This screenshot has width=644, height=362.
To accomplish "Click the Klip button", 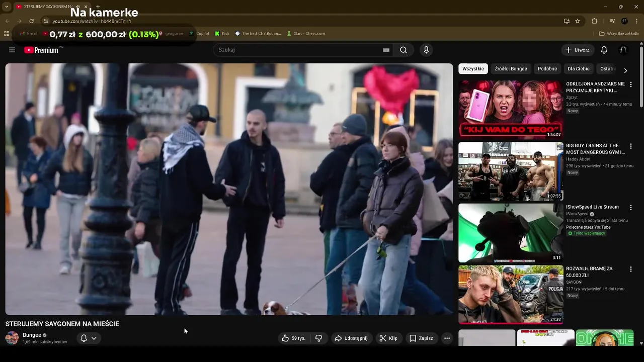I will pyautogui.click(x=388, y=338).
